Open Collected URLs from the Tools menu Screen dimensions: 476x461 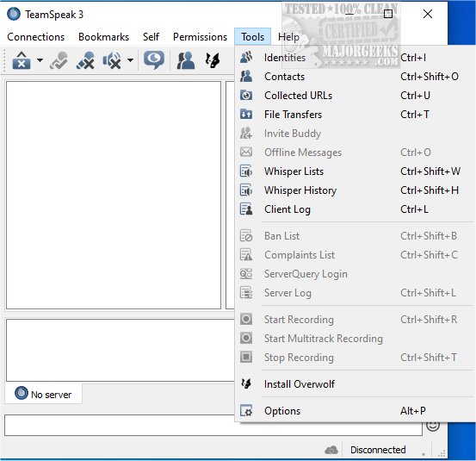(355, 96)
